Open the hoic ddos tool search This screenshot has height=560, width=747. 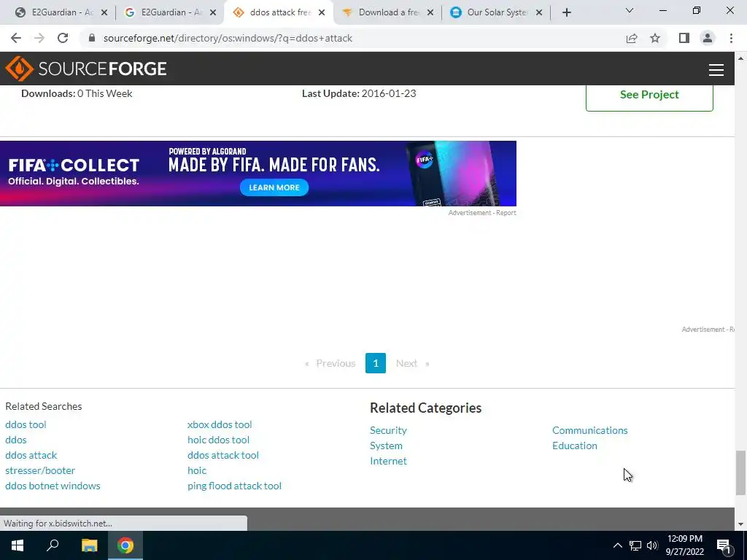pos(218,440)
